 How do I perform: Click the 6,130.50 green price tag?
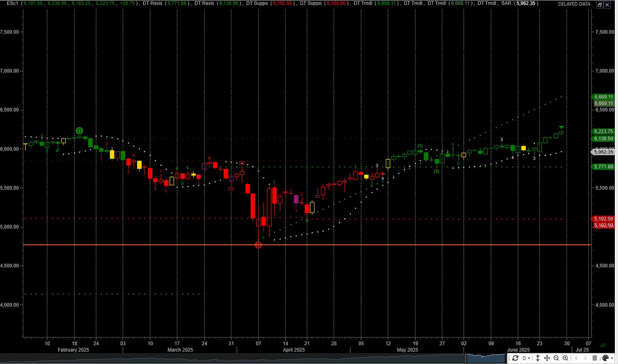603,139
